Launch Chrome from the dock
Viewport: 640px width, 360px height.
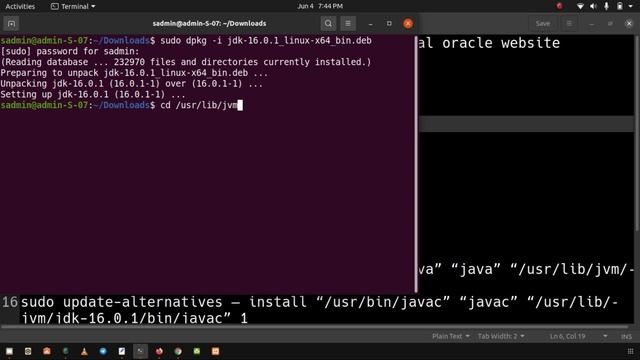click(x=178, y=351)
